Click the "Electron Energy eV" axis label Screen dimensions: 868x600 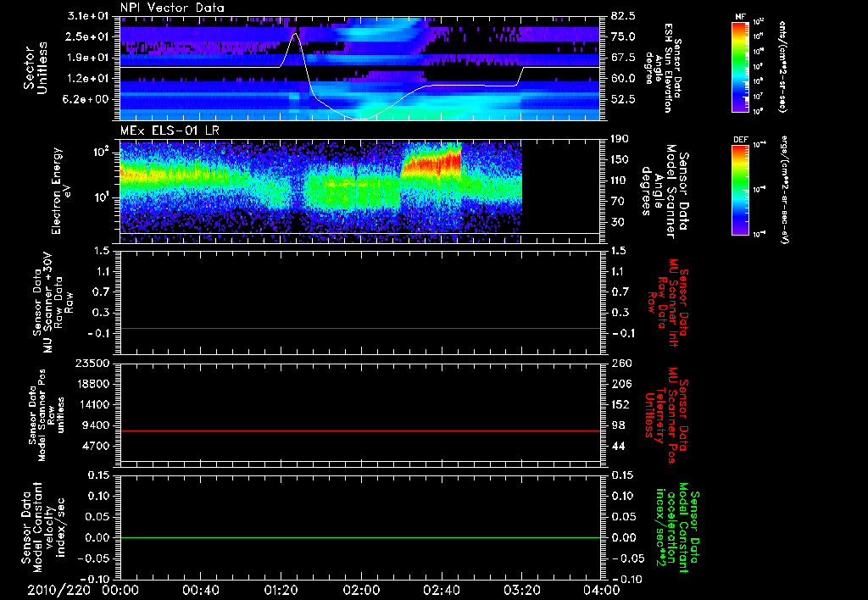pyautogui.click(x=60, y=191)
